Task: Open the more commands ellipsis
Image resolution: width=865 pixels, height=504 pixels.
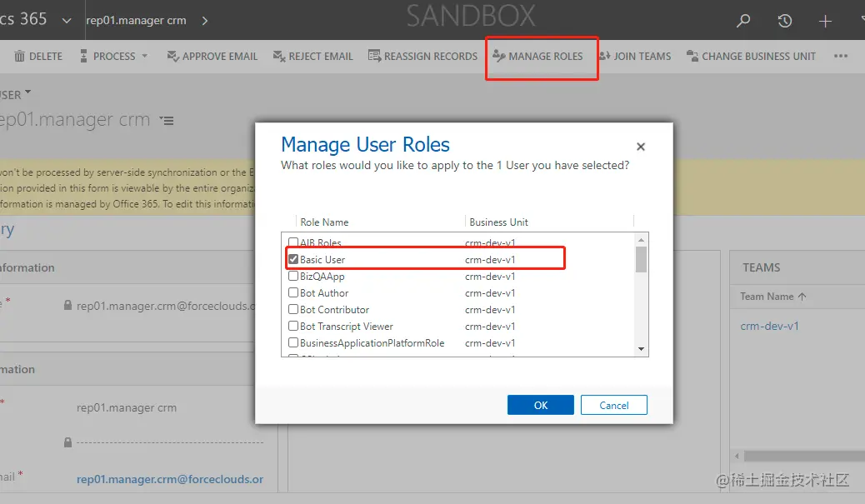Action: (841, 56)
